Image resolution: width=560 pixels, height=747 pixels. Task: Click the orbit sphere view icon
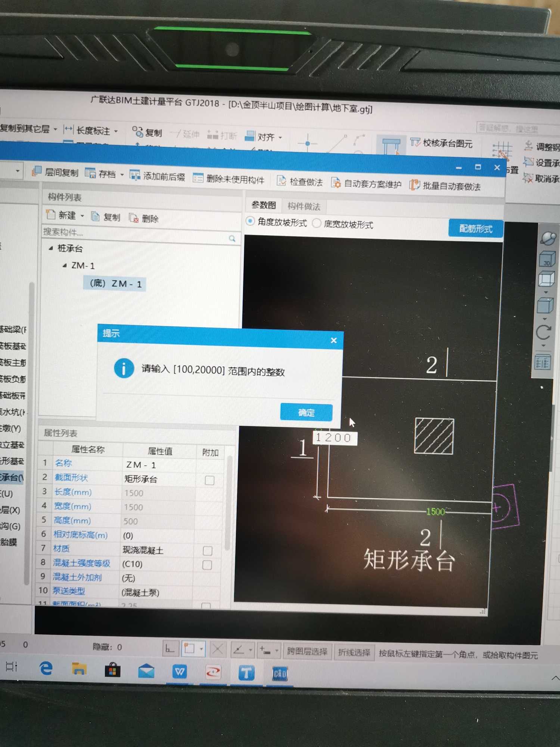(x=548, y=238)
